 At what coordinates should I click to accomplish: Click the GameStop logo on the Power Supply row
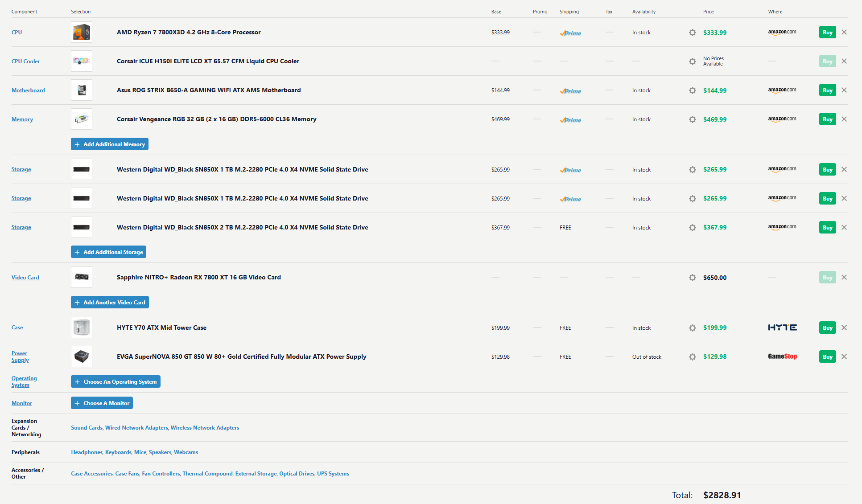click(782, 356)
